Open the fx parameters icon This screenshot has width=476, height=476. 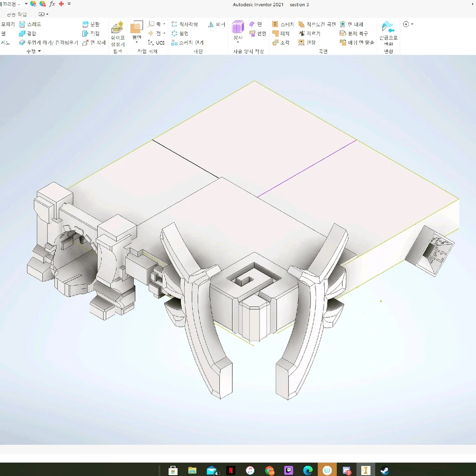tap(52, 3)
